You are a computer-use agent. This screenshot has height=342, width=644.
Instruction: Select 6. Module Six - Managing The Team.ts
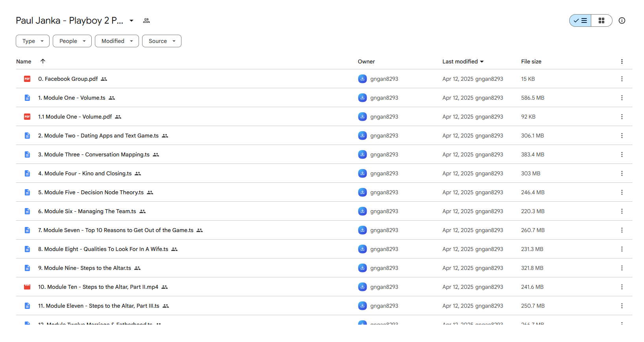click(x=87, y=211)
